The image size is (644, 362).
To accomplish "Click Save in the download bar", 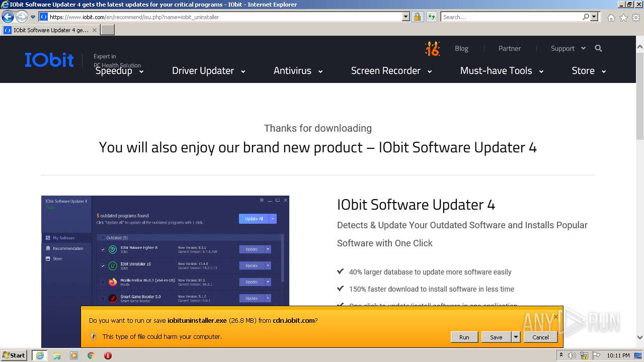I will (x=496, y=337).
